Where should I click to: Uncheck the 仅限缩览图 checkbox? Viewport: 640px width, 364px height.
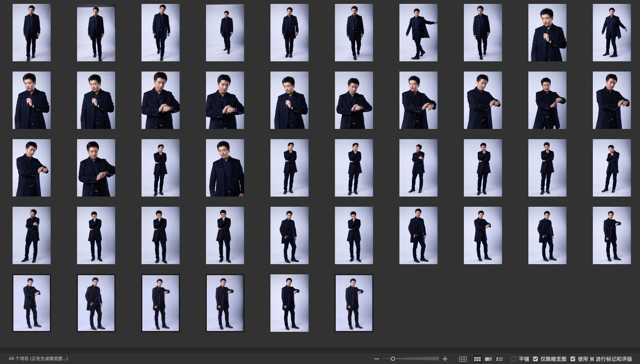535,359
